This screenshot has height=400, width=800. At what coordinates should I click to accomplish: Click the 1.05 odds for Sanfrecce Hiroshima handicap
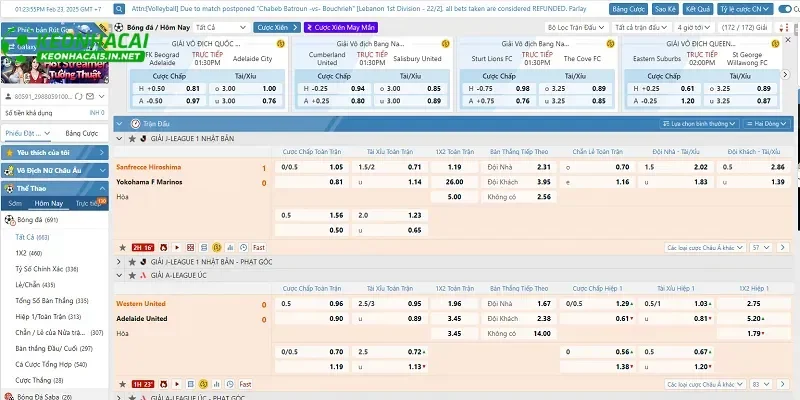pyautogui.click(x=336, y=167)
